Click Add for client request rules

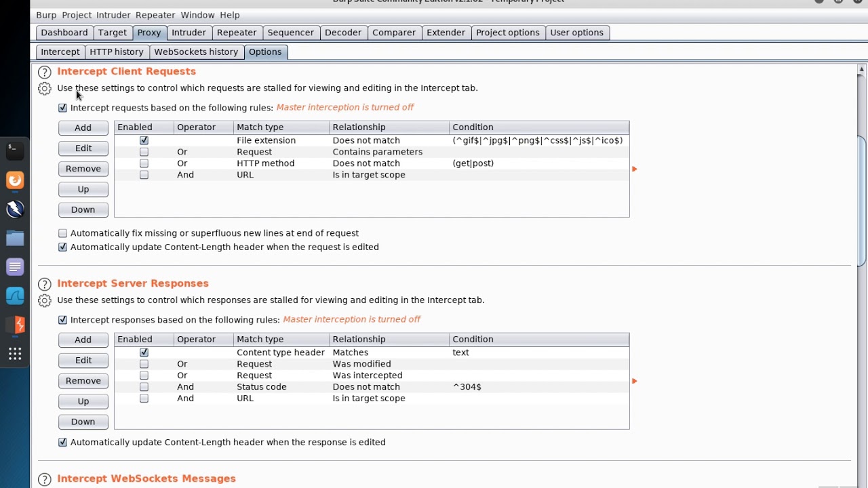83,127
